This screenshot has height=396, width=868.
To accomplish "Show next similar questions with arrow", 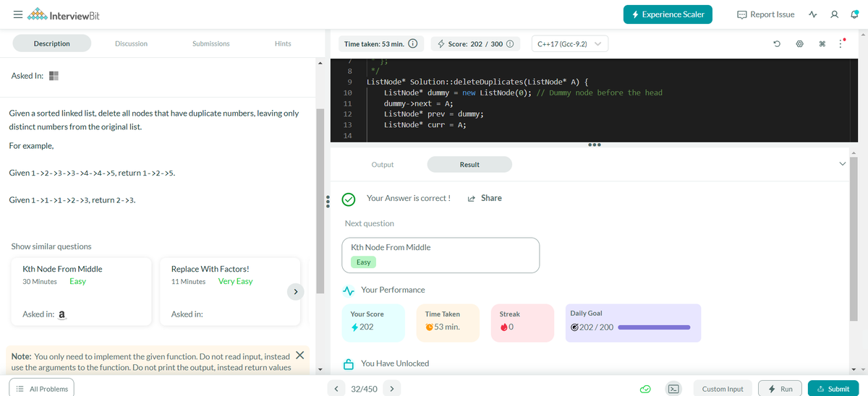I will coord(294,292).
